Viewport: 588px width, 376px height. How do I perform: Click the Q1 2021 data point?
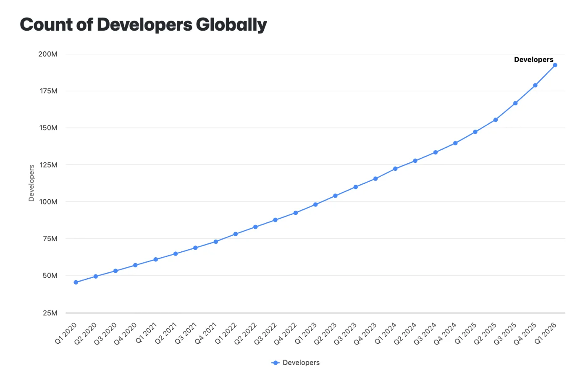click(156, 259)
